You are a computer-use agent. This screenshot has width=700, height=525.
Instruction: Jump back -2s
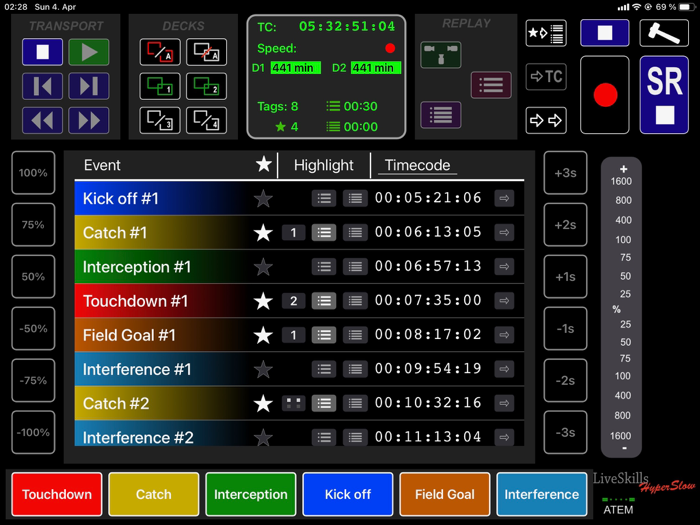tap(565, 380)
